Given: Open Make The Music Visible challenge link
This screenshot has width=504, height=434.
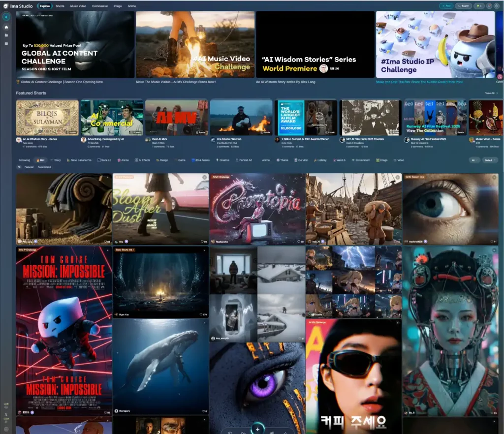Looking at the screenshot, I should [176, 82].
